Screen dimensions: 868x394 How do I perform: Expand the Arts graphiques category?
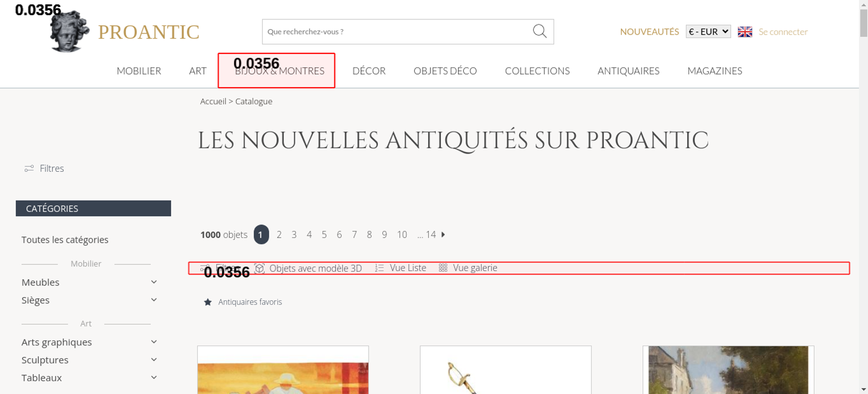pos(154,342)
